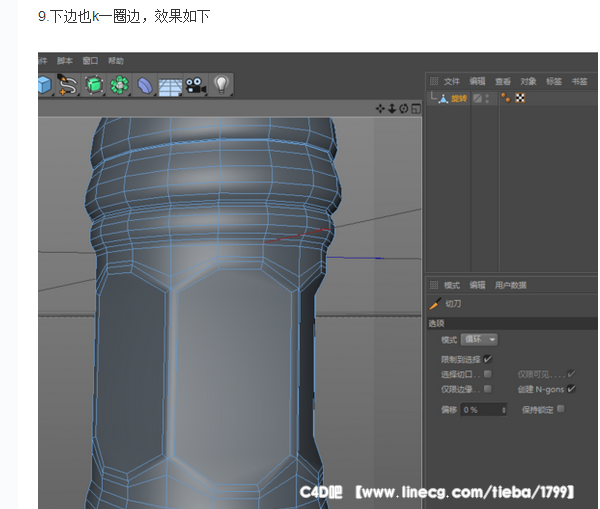Click the light bulb icon

[221, 85]
